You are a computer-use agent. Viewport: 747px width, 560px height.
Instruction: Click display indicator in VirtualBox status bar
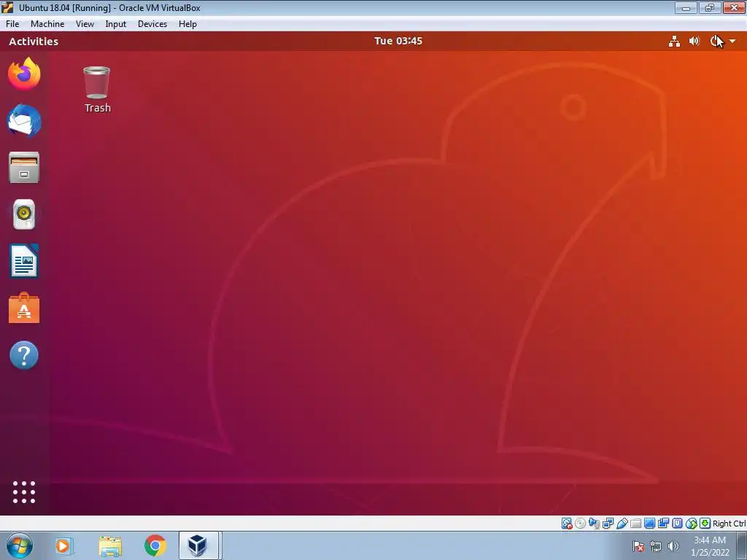pyautogui.click(x=649, y=524)
